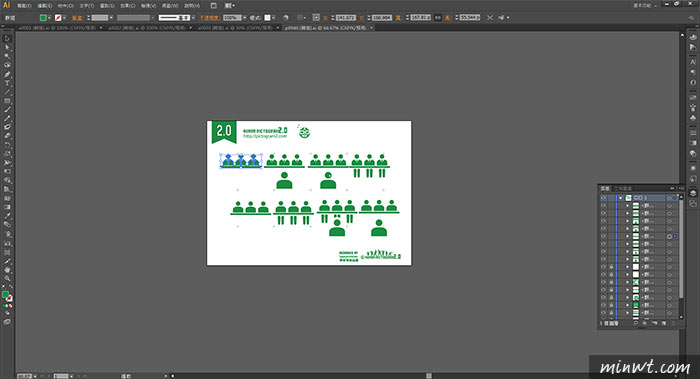This screenshot has height=379, width=700.
Task: Click the green fill swatch in toolbox
Action: 5,295
